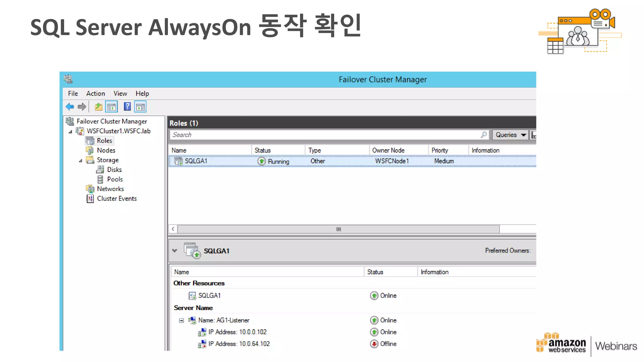Click the "Other Resources" group heading

pos(199,283)
